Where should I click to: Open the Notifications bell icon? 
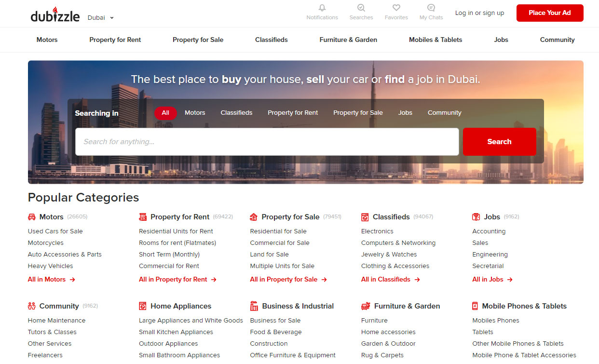[x=322, y=8]
